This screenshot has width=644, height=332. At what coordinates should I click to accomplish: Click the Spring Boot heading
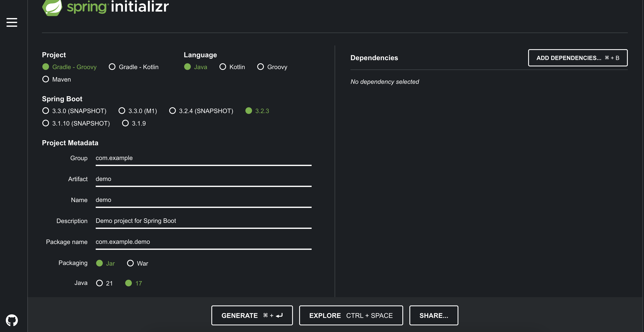pos(62,99)
